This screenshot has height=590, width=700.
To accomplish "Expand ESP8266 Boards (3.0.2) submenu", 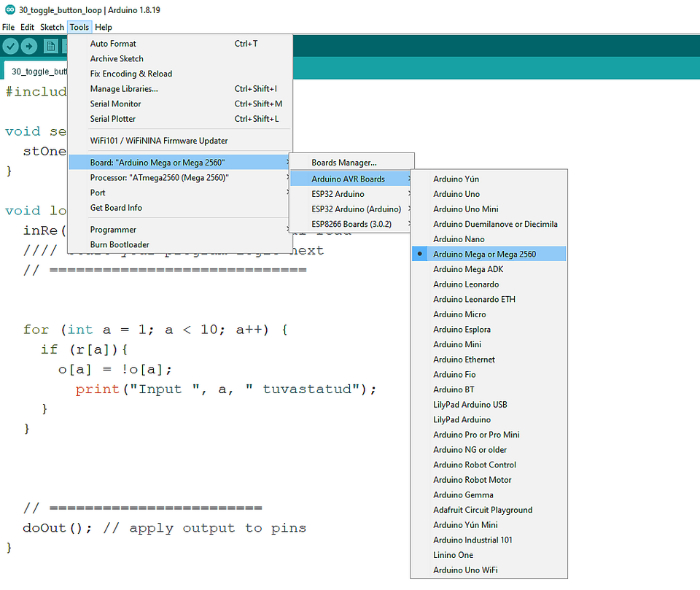I will click(350, 224).
